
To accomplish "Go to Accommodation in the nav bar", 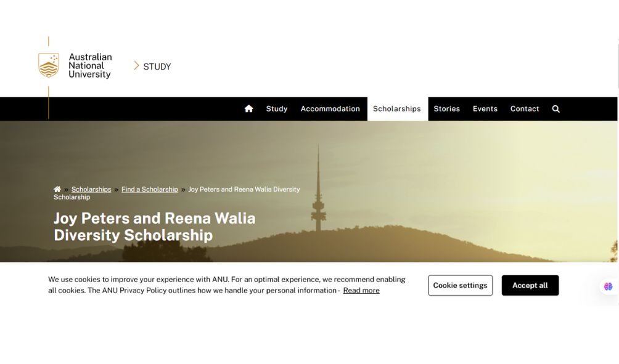I will [330, 109].
